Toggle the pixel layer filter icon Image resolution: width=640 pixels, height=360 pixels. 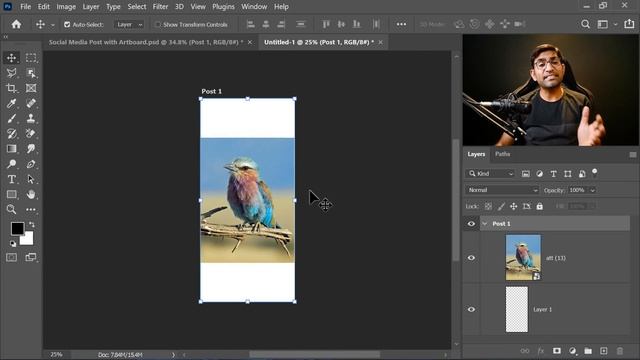pyautogui.click(x=526, y=174)
